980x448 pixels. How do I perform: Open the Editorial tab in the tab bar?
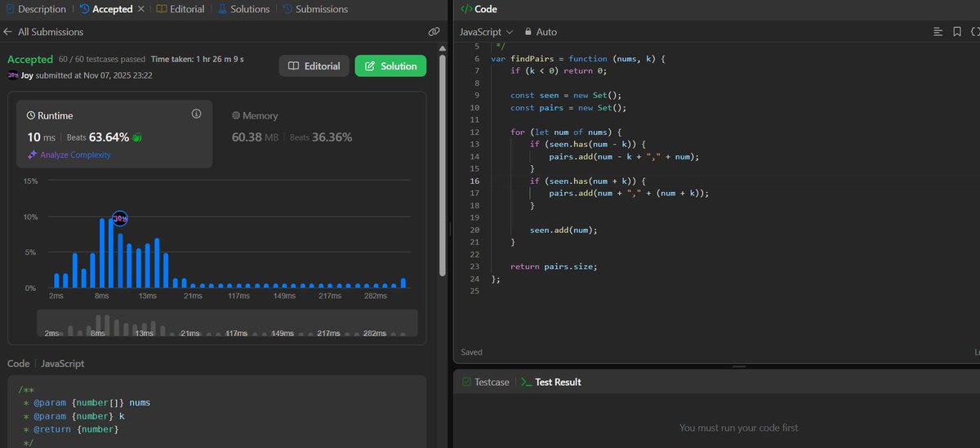click(180, 9)
